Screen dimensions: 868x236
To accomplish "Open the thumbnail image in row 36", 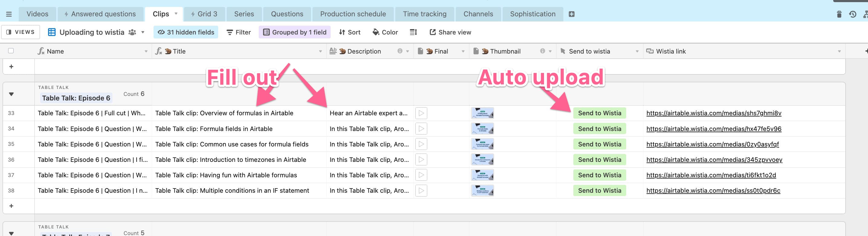I will tap(483, 160).
